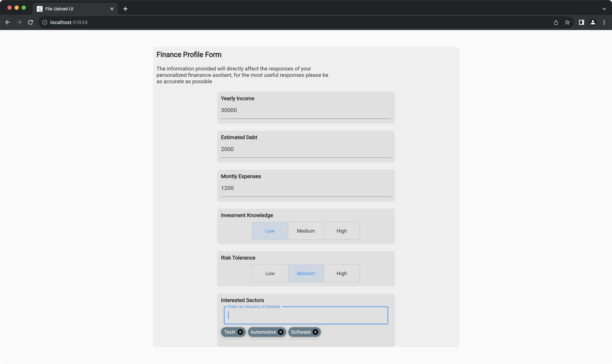The image size is (612, 364).
Task: Click the browser back button
Action: pyautogui.click(x=8, y=22)
